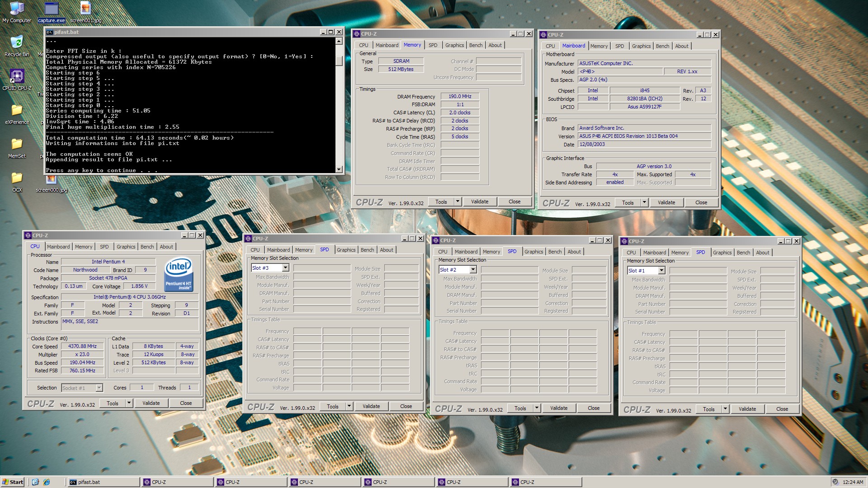Switch to SPD tab in Memory window
Screen dimensions: 868x488
pos(433,45)
